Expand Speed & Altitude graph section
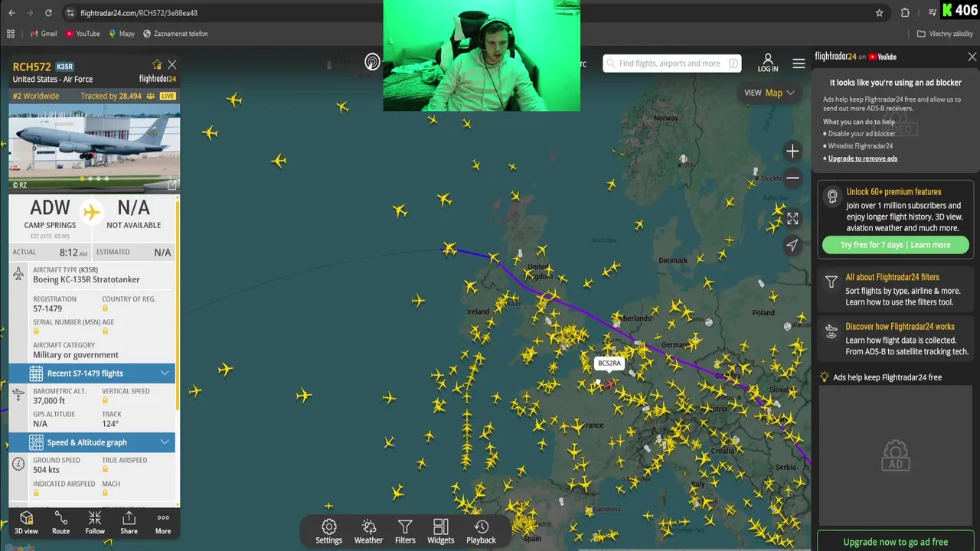 tap(92, 442)
